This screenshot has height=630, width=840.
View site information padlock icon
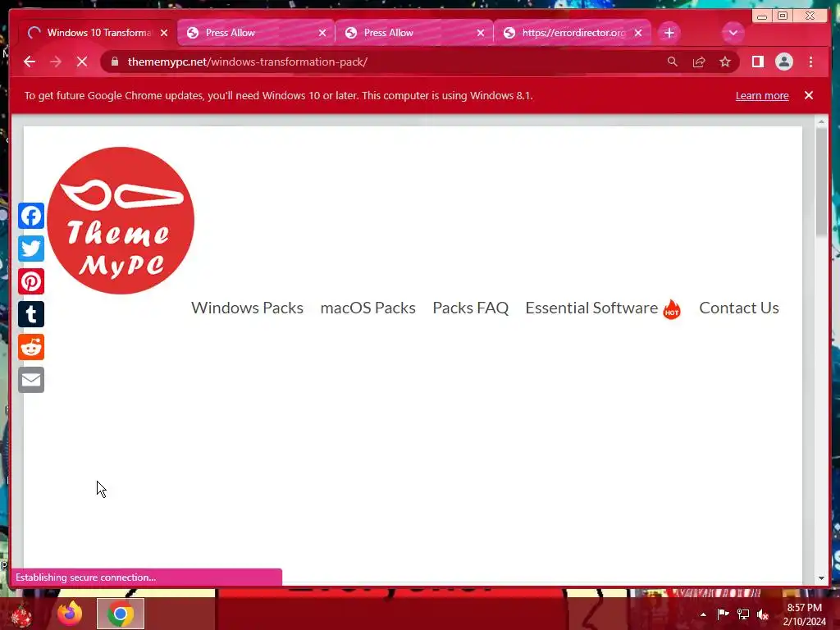(115, 62)
